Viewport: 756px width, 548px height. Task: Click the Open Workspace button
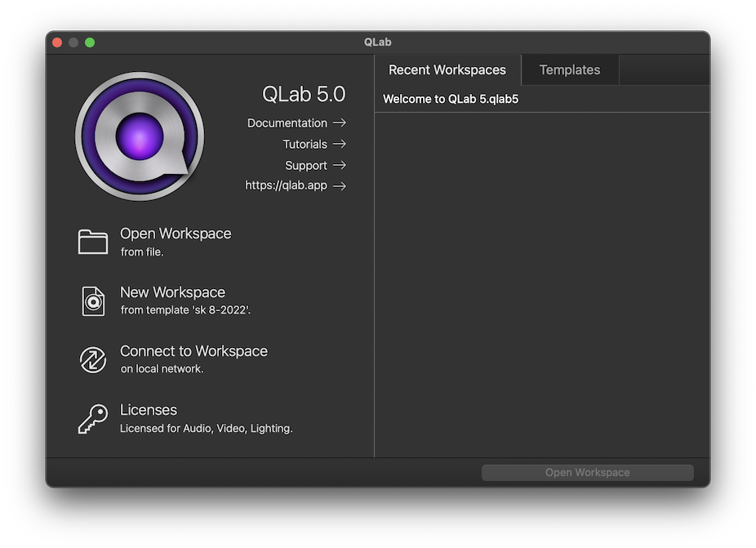(x=587, y=472)
